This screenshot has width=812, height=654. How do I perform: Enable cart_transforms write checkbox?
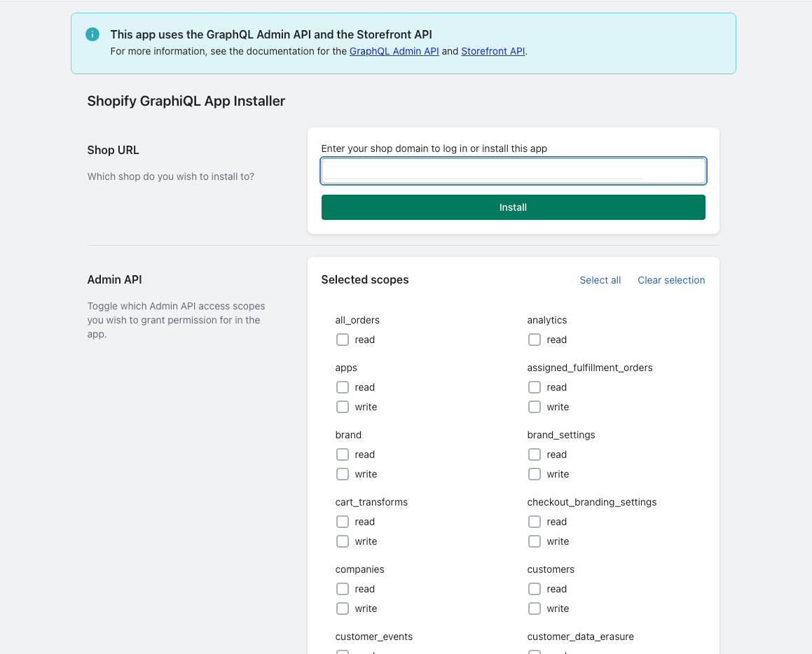343,541
